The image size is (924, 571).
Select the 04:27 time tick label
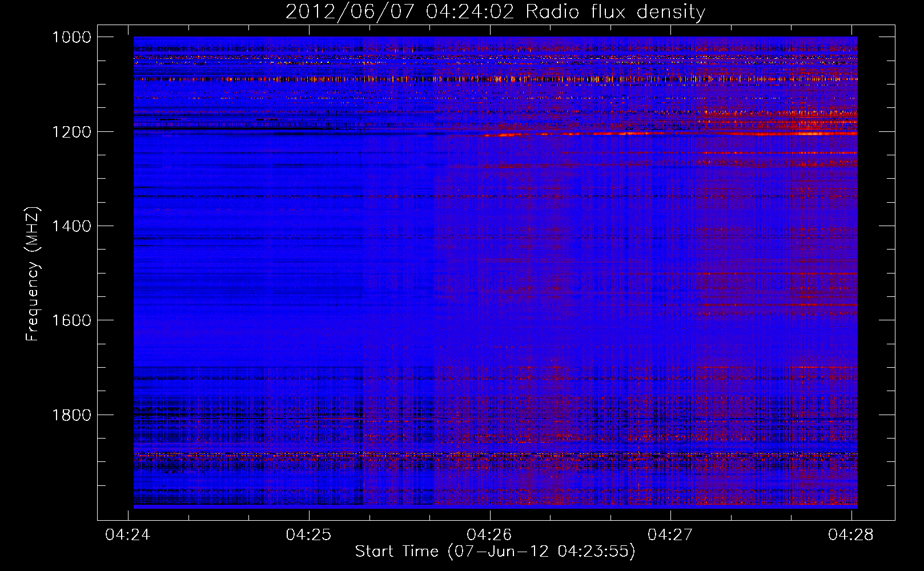670,534
